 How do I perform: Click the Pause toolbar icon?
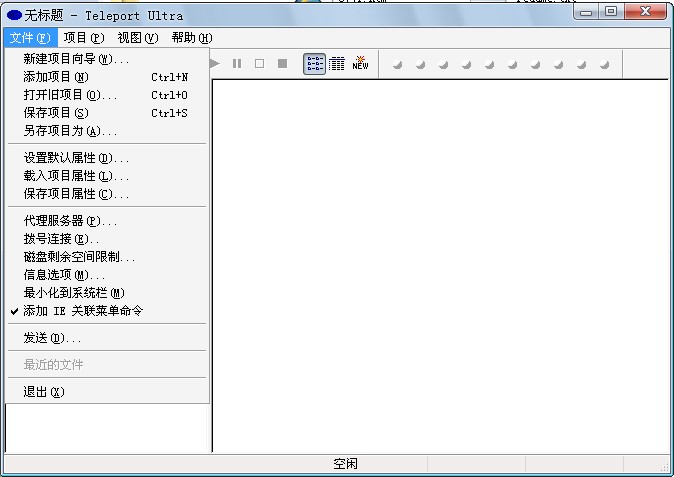(x=237, y=64)
